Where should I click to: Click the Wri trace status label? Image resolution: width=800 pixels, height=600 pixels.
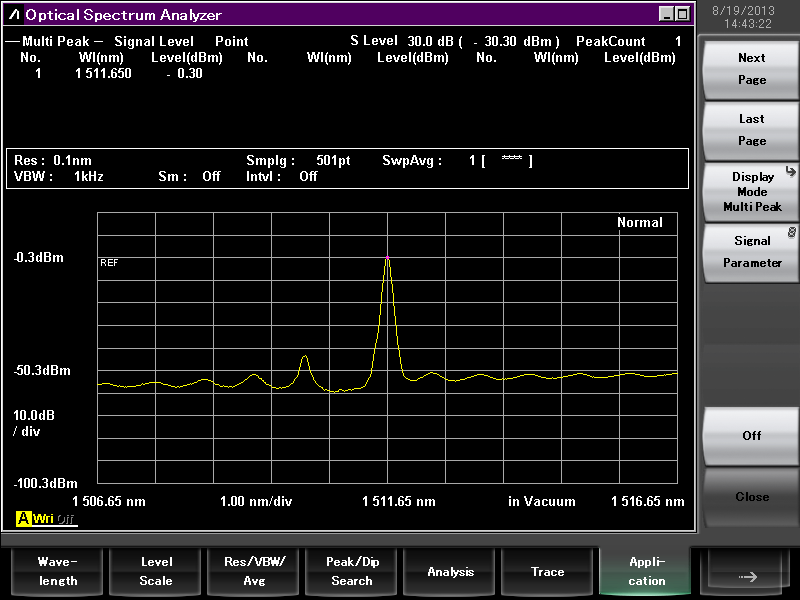(43, 518)
